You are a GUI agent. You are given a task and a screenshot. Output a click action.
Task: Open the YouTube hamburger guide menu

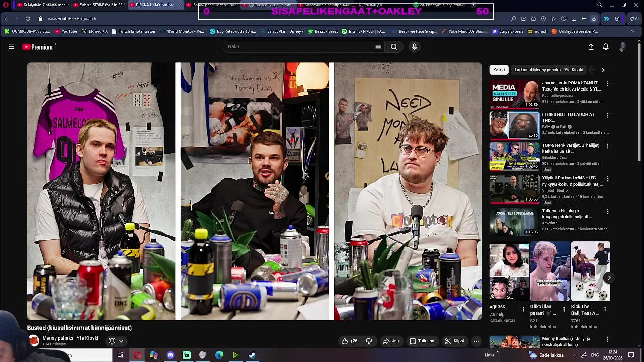point(11,47)
